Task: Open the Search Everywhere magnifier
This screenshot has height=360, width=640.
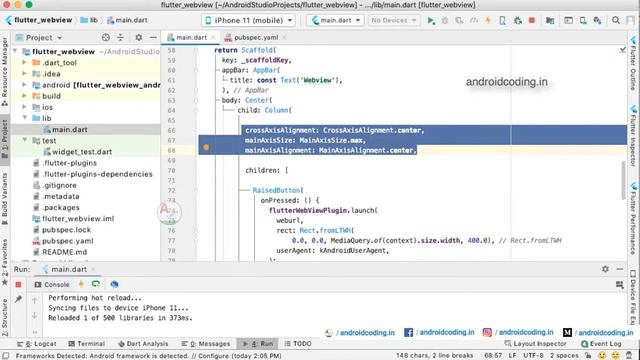Action: 616,20
